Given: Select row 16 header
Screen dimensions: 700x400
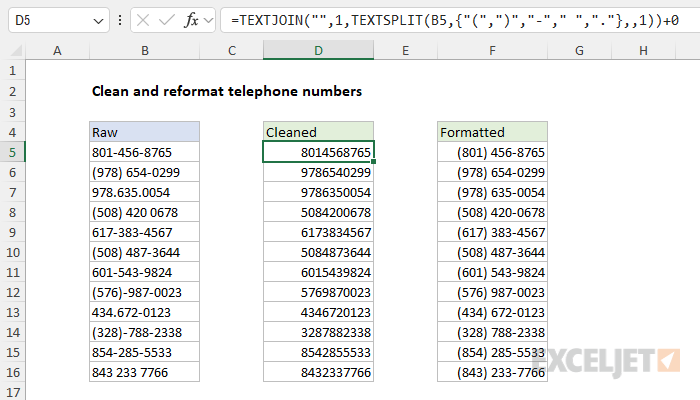Looking at the screenshot, I should (12, 372).
